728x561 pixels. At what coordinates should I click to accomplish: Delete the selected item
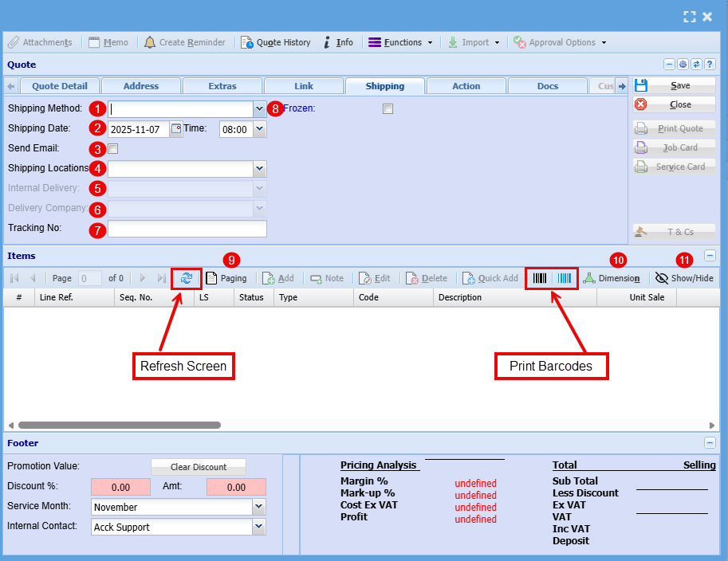pyautogui.click(x=427, y=278)
